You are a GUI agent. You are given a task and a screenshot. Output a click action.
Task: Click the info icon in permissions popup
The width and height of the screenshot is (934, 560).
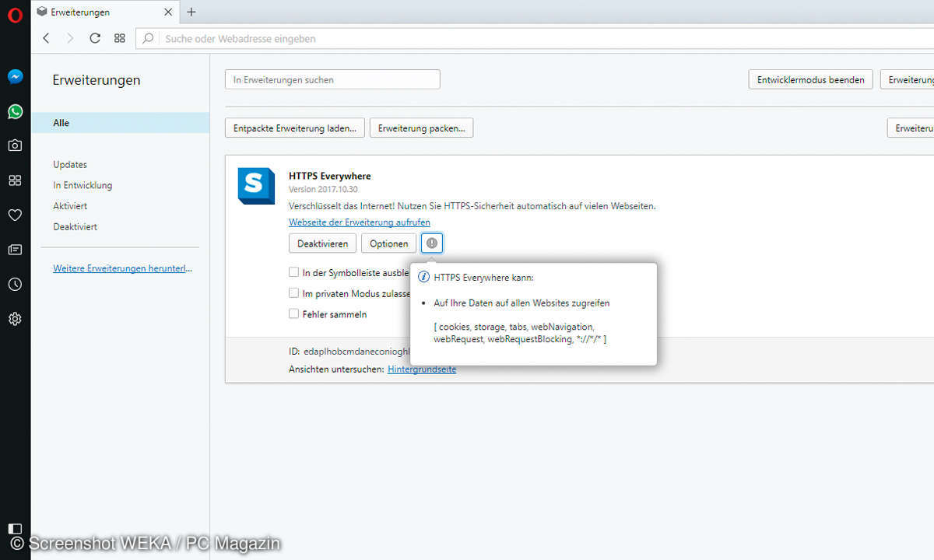[424, 277]
